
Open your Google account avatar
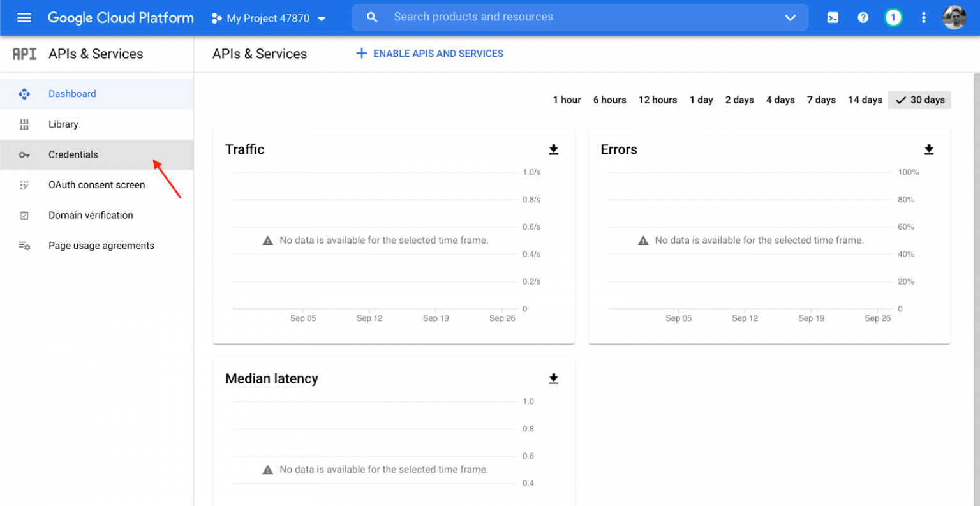pyautogui.click(x=954, y=17)
